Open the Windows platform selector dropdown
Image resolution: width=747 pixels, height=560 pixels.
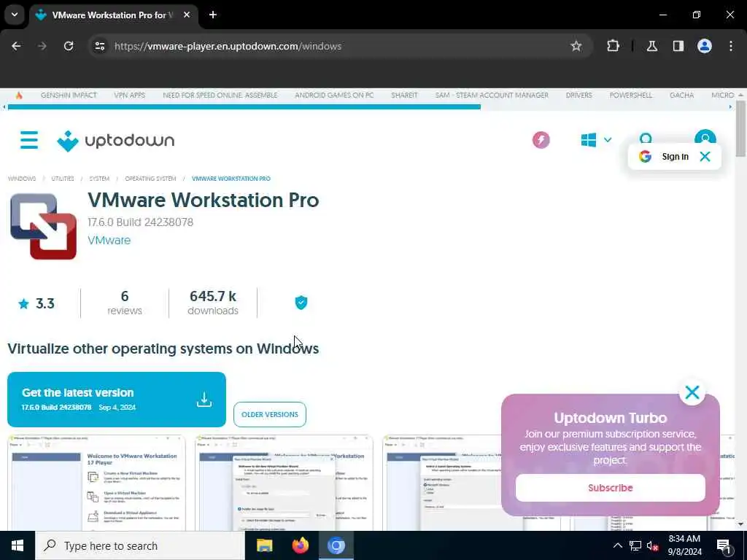point(596,140)
